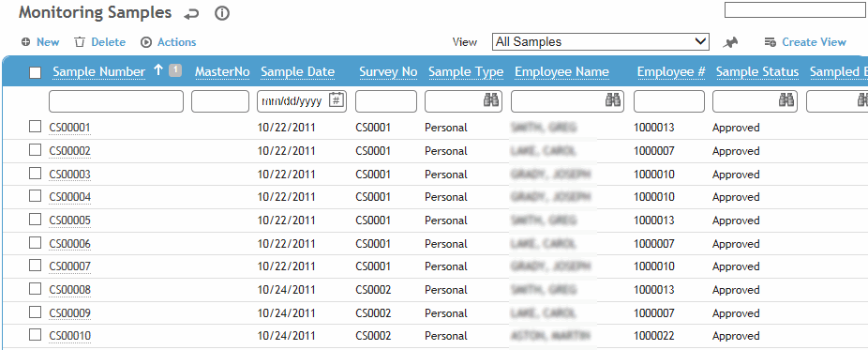Toggle the select-all checkbox in the header
The height and width of the screenshot is (350, 868).
tap(35, 72)
